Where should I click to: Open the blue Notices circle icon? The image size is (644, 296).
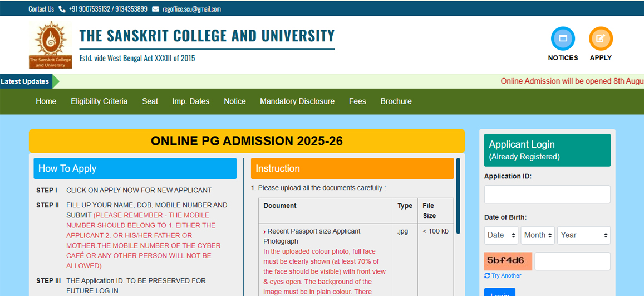(563, 38)
